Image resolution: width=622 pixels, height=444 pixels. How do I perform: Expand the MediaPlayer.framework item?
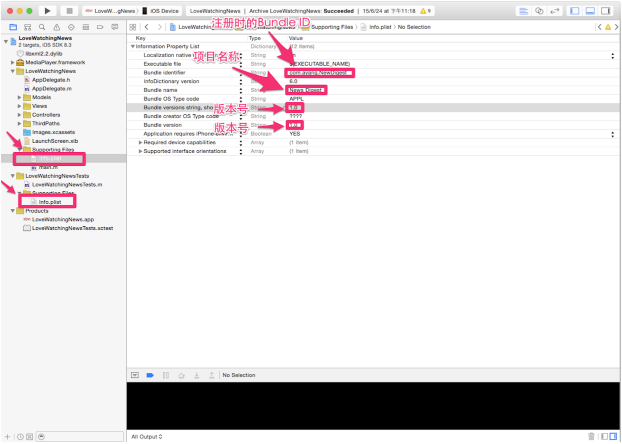[x=13, y=62]
